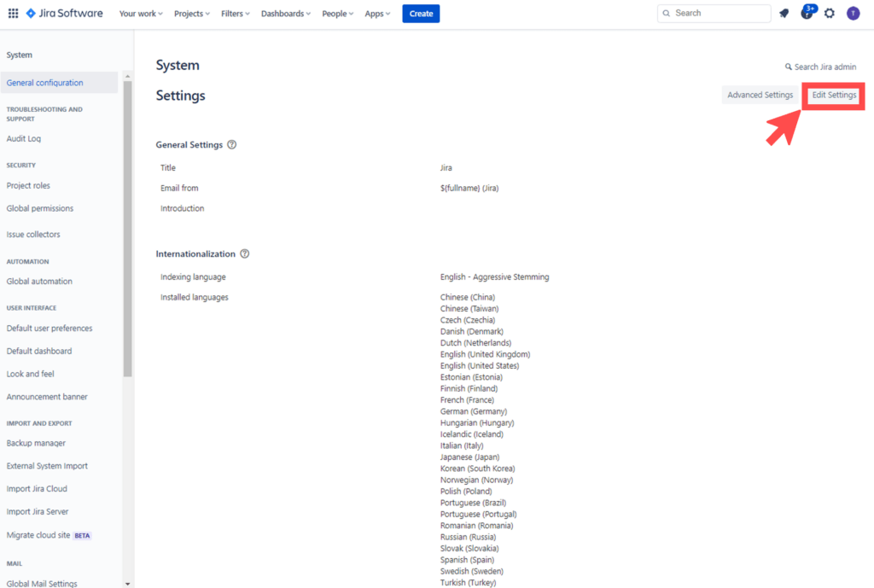Open Search Jira admin link
This screenshot has width=874, height=588.
(x=821, y=67)
